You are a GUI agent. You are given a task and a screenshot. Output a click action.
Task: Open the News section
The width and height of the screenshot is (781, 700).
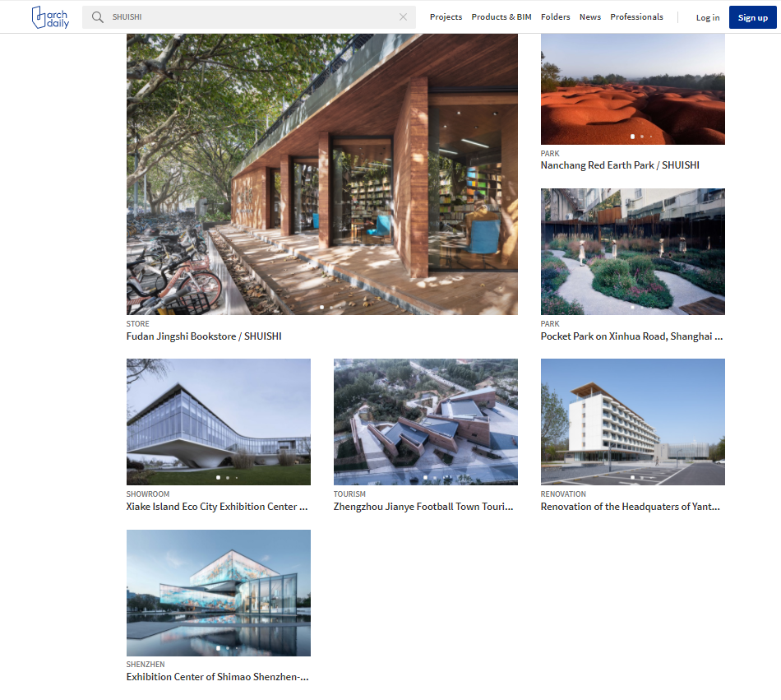(x=589, y=17)
